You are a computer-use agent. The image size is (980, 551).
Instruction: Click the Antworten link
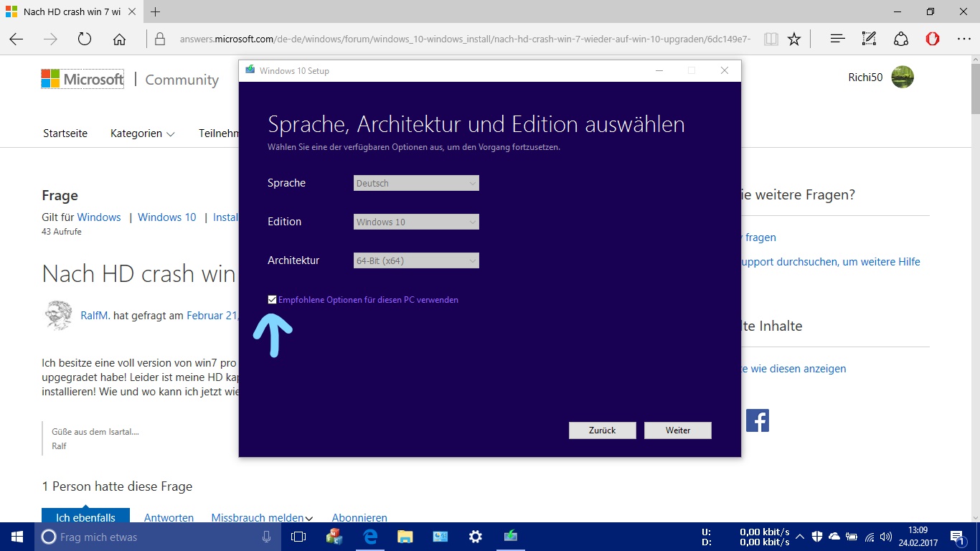169,518
